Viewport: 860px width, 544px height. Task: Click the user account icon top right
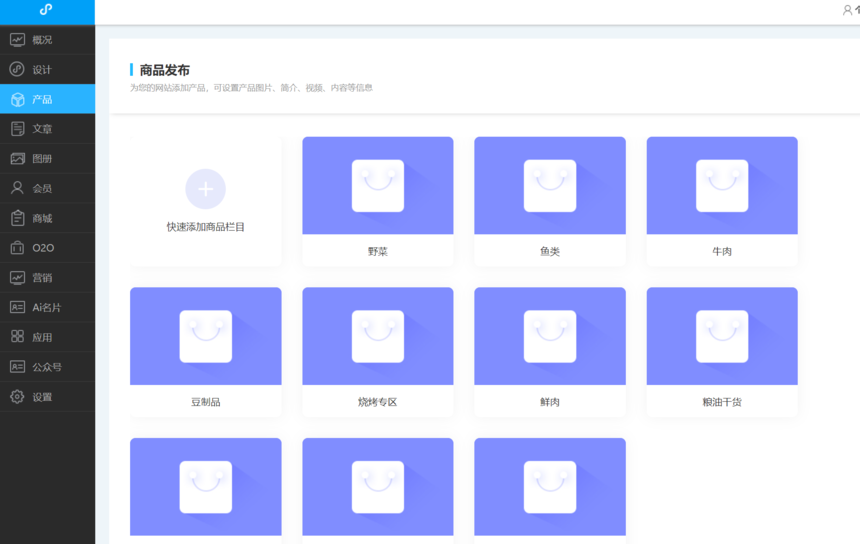click(x=847, y=10)
